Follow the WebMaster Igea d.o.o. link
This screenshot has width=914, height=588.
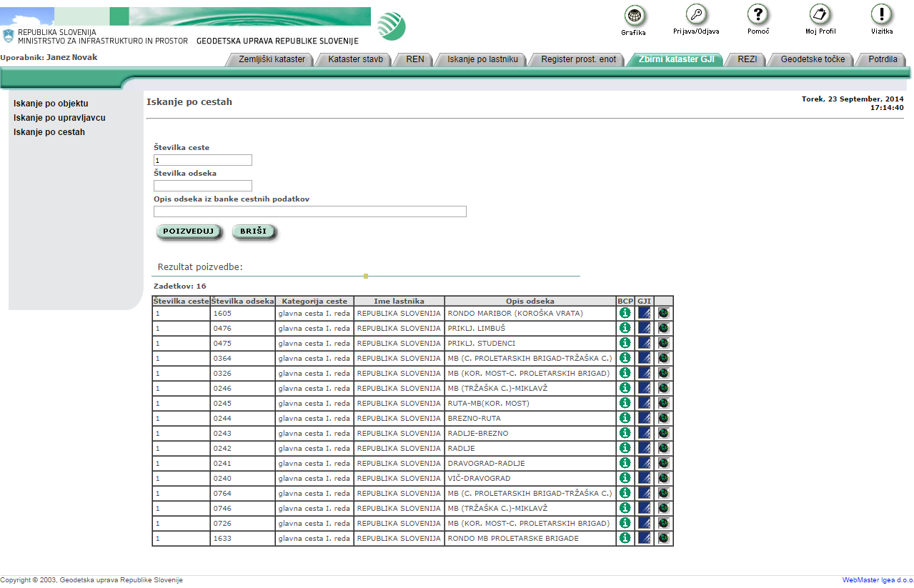(x=878, y=580)
